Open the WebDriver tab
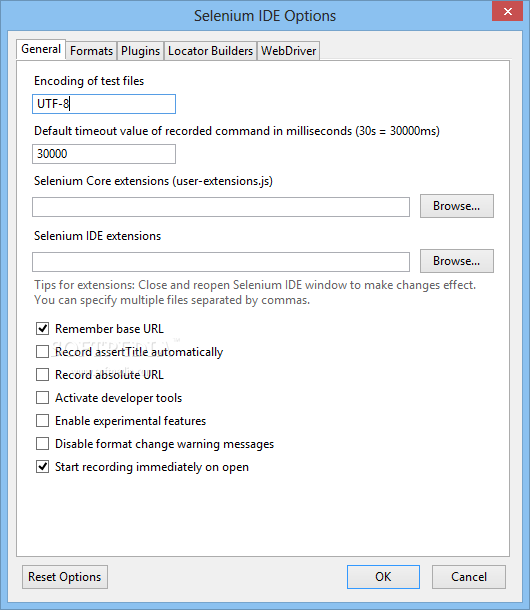This screenshot has height=610, width=530. pos(288,51)
